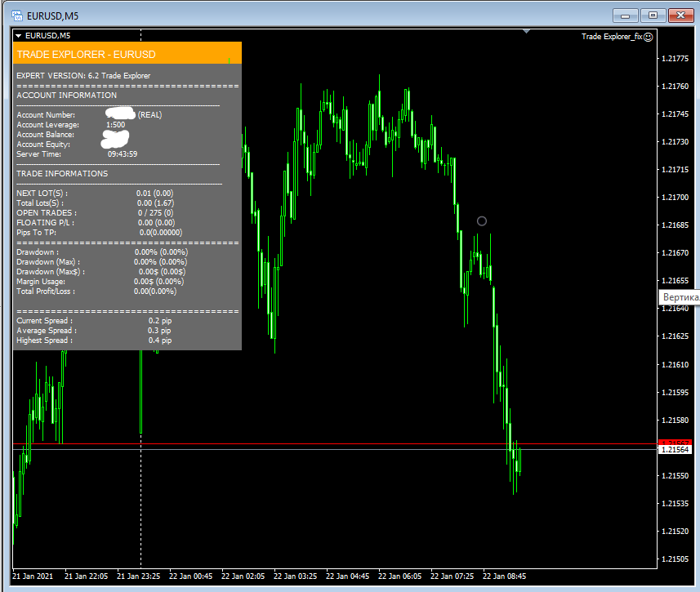Click the 22 Jan 08:45 time label
The width and height of the screenshot is (700, 592).
click(x=505, y=576)
